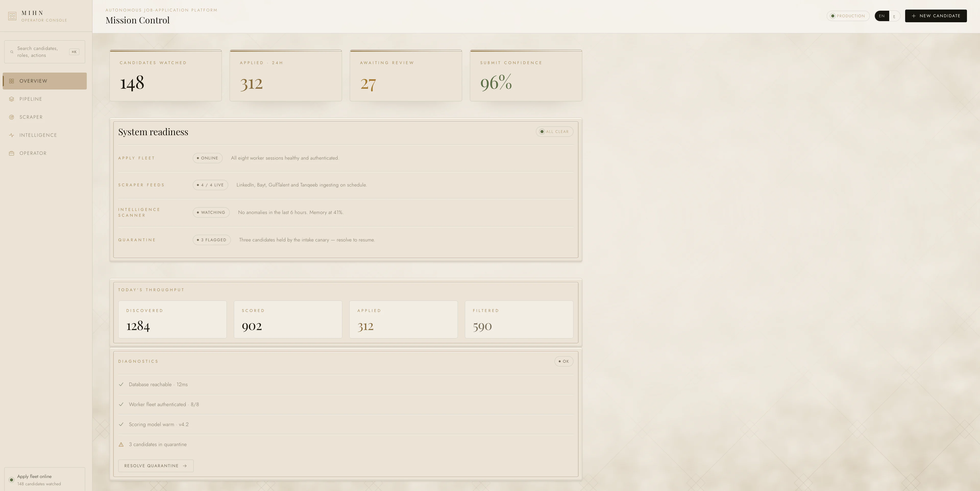
Task: Click the "LinkedIn, Bayt, GulfTalent and Tanqeeb" description
Action: [302, 185]
